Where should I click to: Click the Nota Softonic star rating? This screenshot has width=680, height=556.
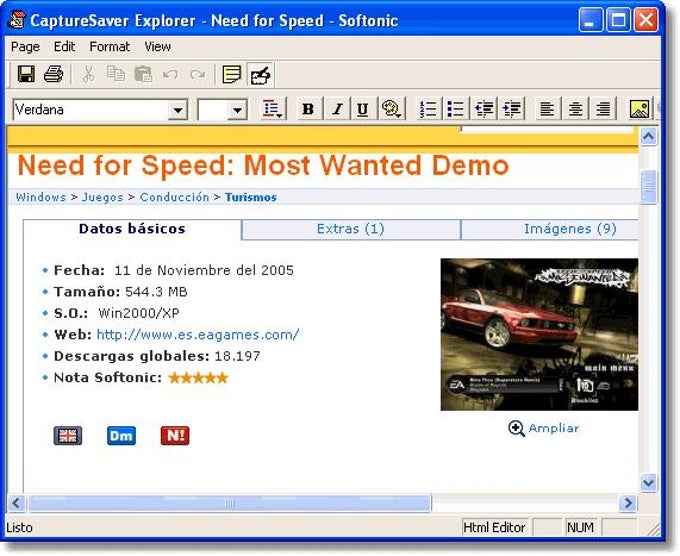(198, 378)
